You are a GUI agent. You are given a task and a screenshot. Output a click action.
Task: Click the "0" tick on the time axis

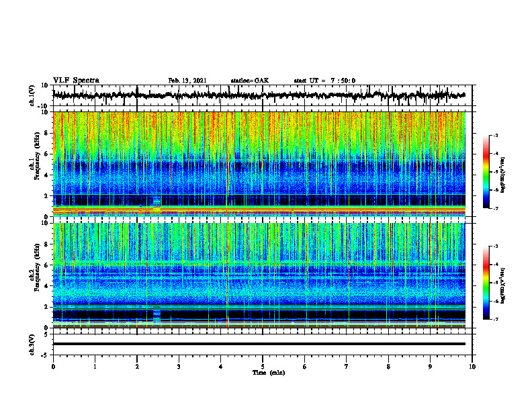(53, 367)
